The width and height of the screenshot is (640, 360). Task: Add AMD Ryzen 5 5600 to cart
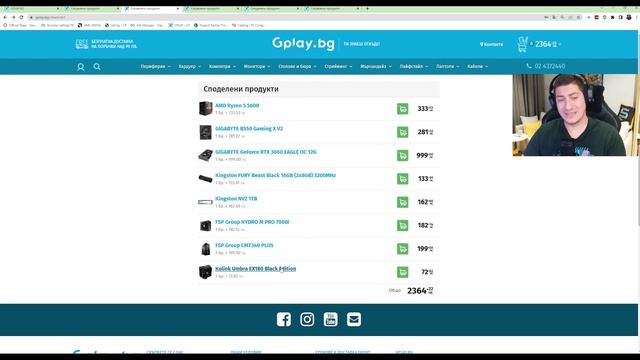point(402,109)
